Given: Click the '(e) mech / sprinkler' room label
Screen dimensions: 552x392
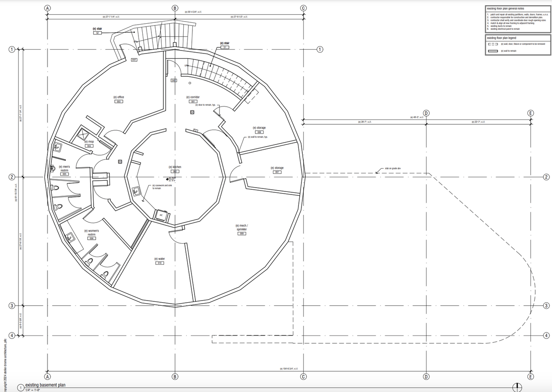Looking at the screenshot, I should pos(242,227).
